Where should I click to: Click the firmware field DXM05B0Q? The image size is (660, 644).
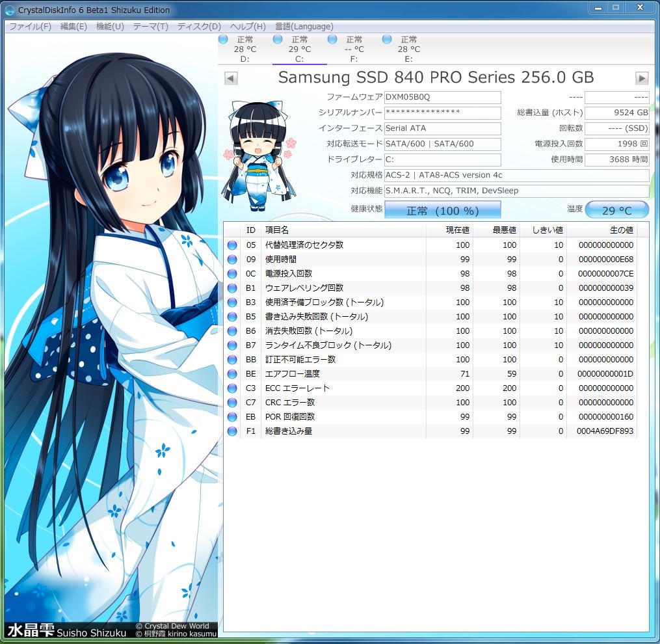coord(442,97)
